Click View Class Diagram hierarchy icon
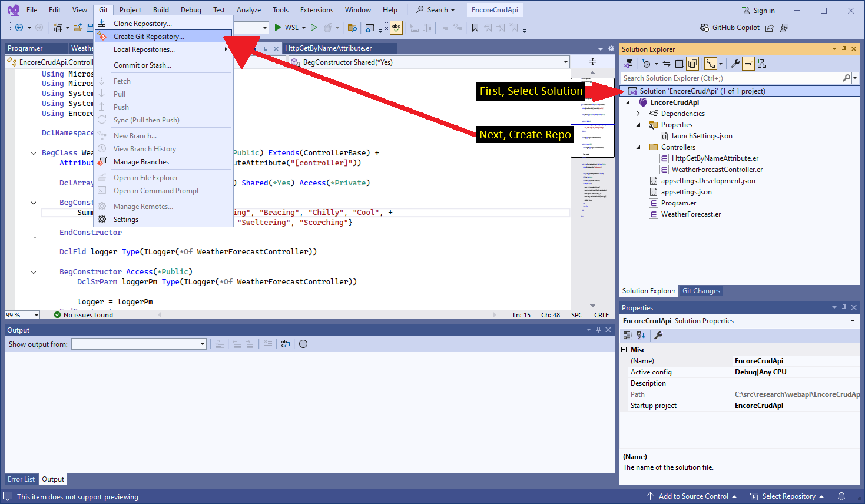This screenshot has width=865, height=504. click(761, 64)
